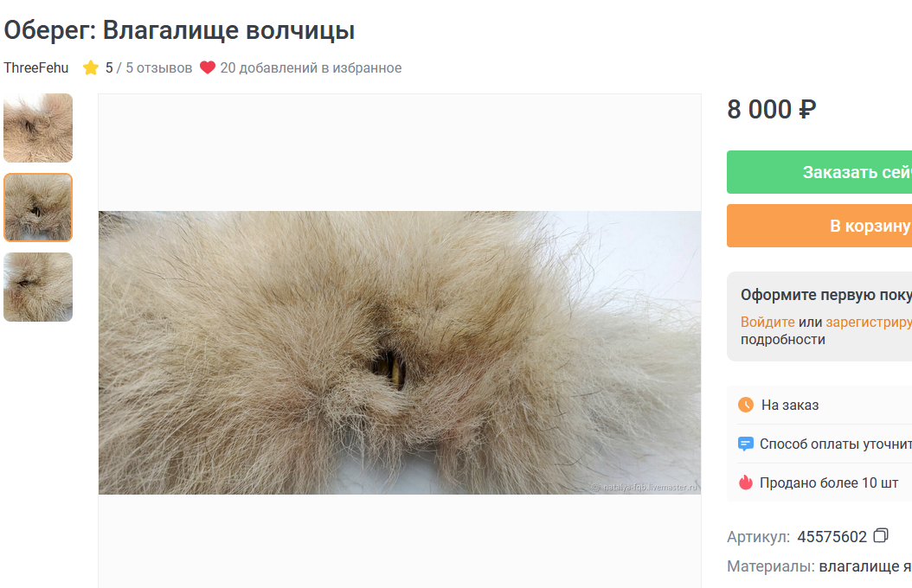Screen dimensions: 912x588
Task: Click the blue chat payment method icon
Action: [746, 444]
